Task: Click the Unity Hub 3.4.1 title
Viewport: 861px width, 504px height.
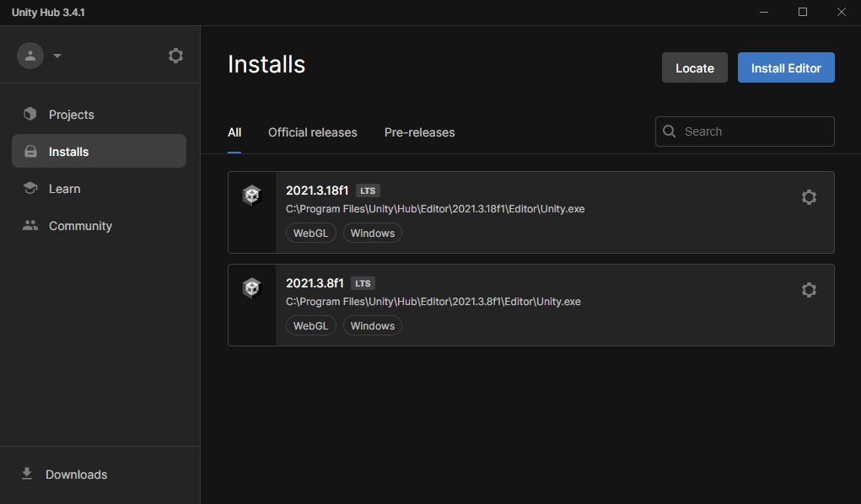Action: click(48, 12)
